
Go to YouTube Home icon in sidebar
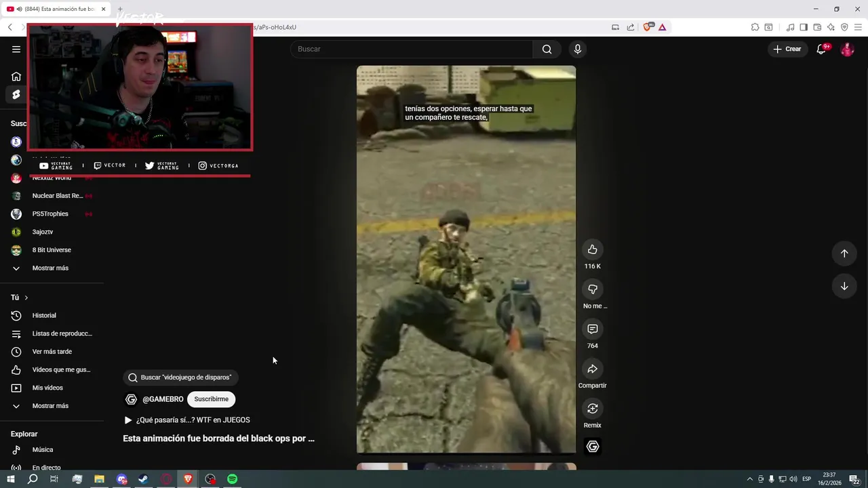pos(16,77)
